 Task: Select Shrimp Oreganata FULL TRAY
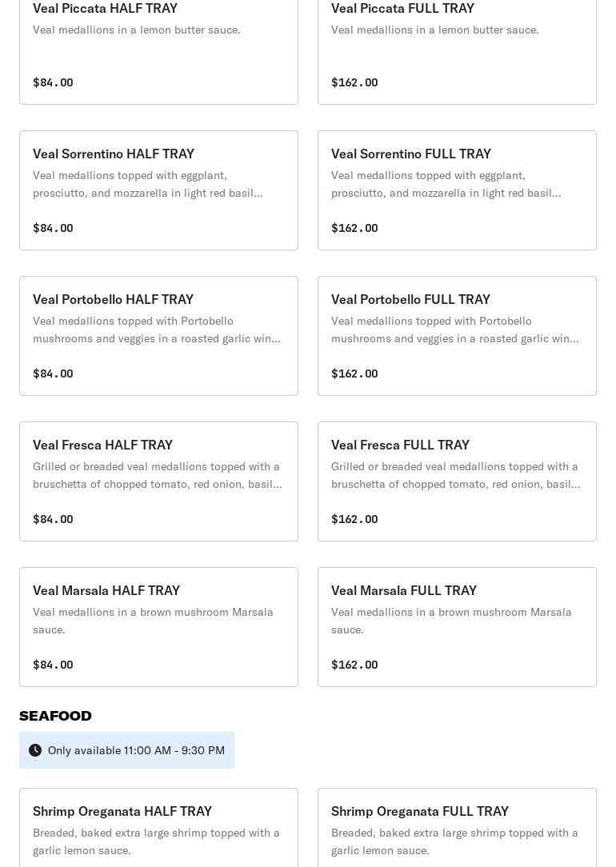pos(457,828)
